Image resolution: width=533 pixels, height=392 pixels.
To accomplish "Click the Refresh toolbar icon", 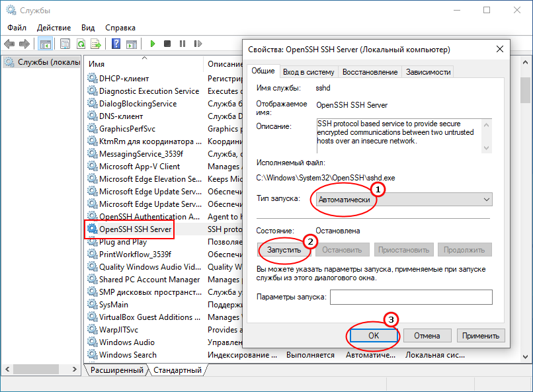I will (81, 44).
